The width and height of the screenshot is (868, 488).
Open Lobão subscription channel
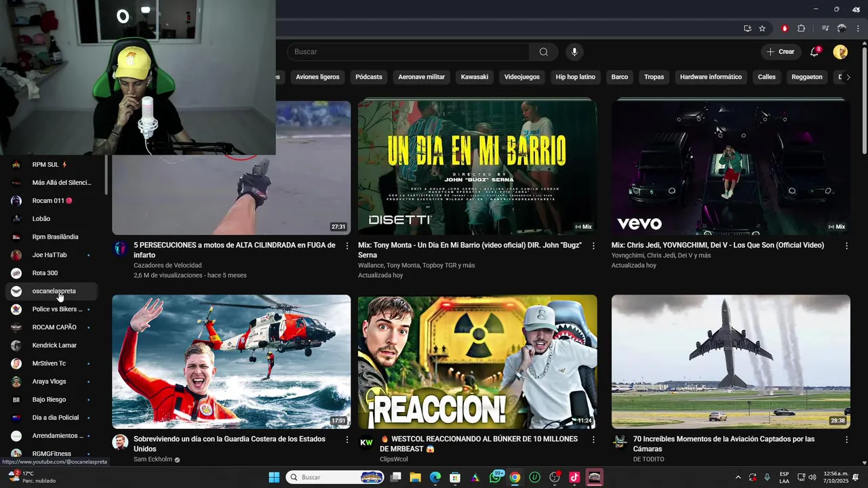52,219
